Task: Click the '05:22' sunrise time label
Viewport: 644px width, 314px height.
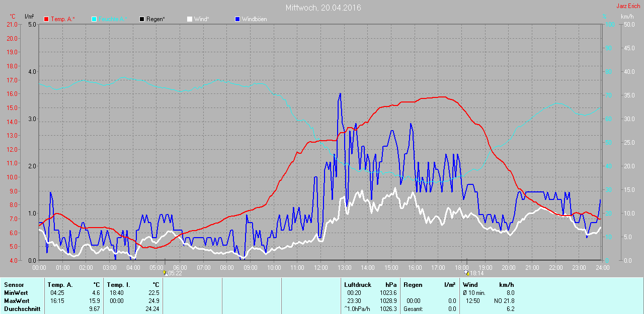Action: 175,273
